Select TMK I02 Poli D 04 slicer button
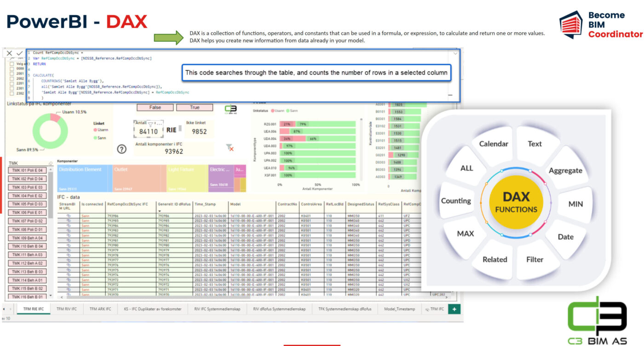This screenshot has height=346, width=644. [x=27, y=179]
